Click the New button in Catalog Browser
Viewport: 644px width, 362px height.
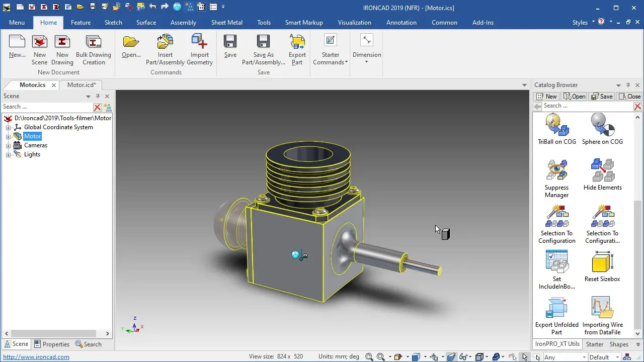click(x=546, y=97)
